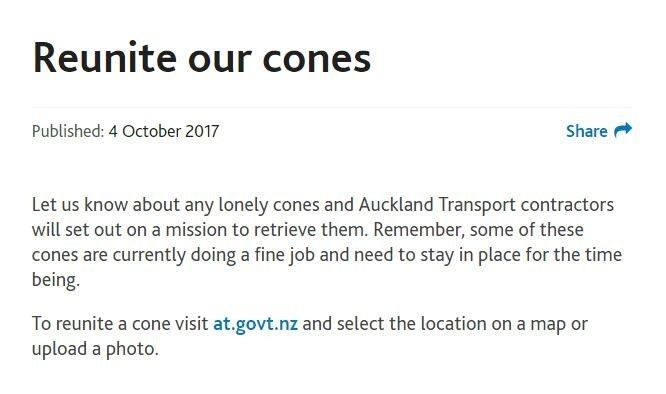The width and height of the screenshot is (666, 394).
Task: Click the horizontal divider under the heading
Action: [332, 107]
